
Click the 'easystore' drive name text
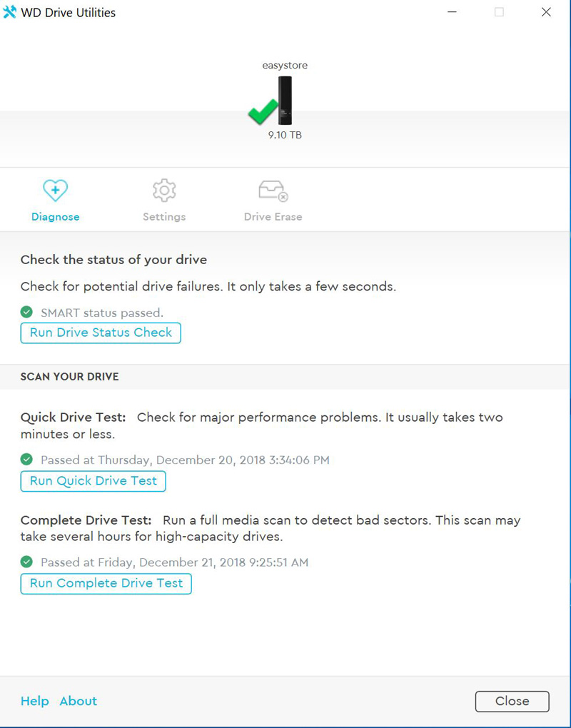click(x=285, y=66)
